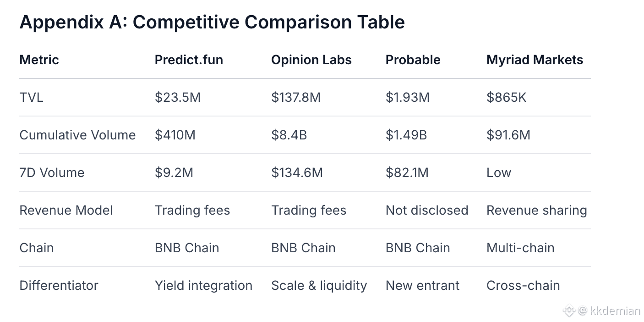Click the Binance watermark logo icon

pyautogui.click(x=568, y=311)
